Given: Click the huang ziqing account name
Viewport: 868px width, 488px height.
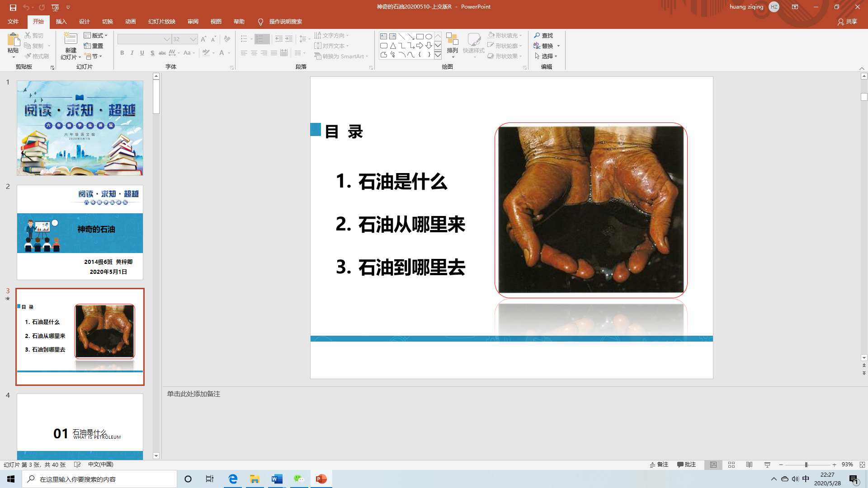Looking at the screenshot, I should [x=746, y=7].
